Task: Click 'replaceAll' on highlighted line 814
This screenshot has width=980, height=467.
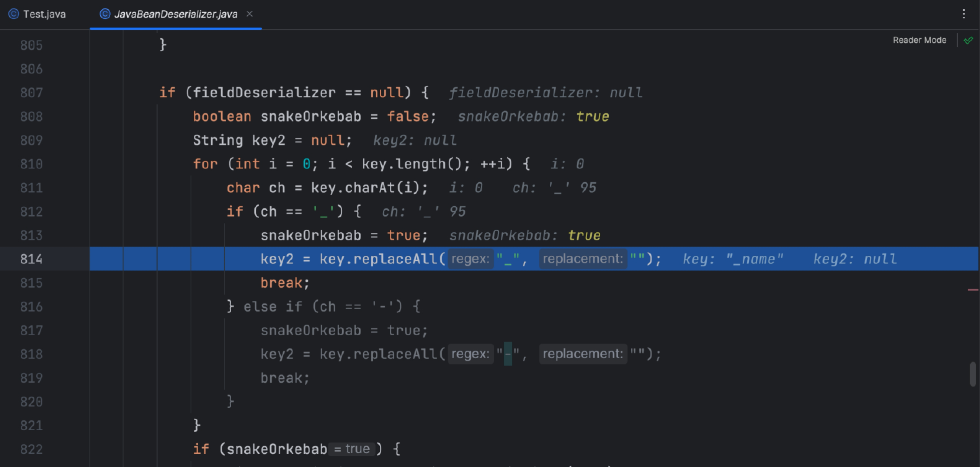Action: (395, 259)
